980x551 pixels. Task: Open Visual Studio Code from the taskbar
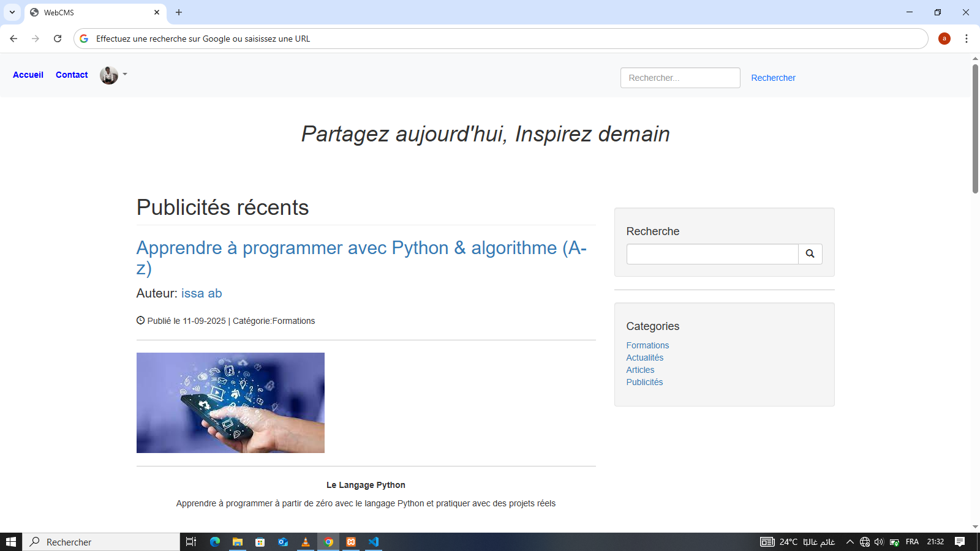(x=374, y=542)
